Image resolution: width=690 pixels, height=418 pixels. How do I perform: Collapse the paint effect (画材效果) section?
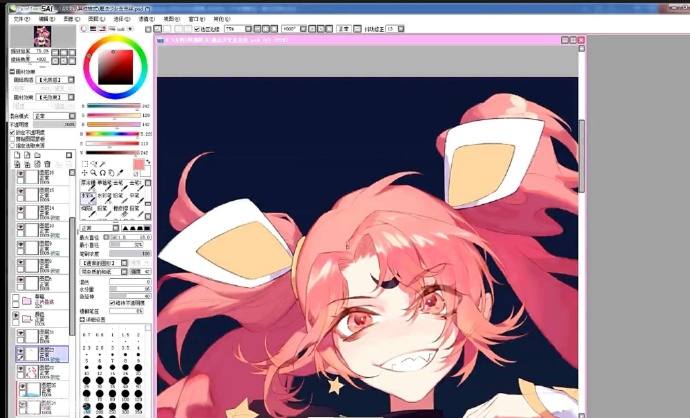[x=12, y=71]
